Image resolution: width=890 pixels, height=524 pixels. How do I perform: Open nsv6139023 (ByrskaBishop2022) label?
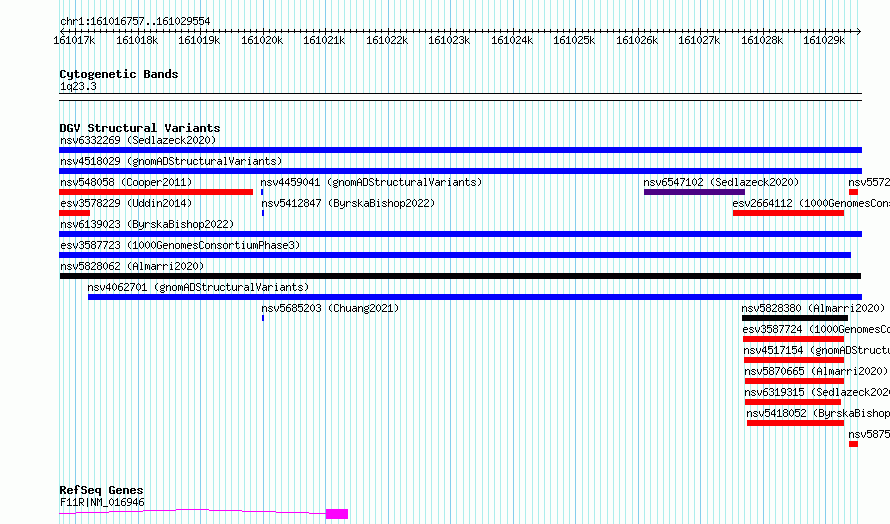tap(147, 224)
